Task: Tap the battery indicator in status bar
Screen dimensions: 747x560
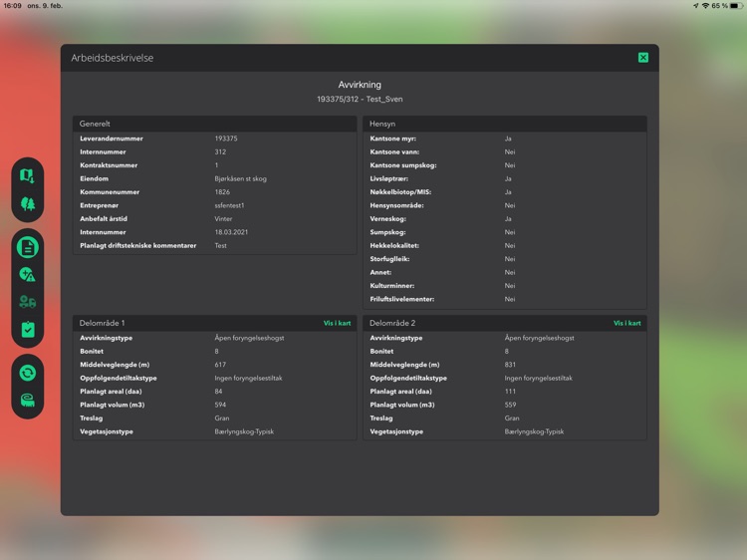Action: tap(736, 6)
